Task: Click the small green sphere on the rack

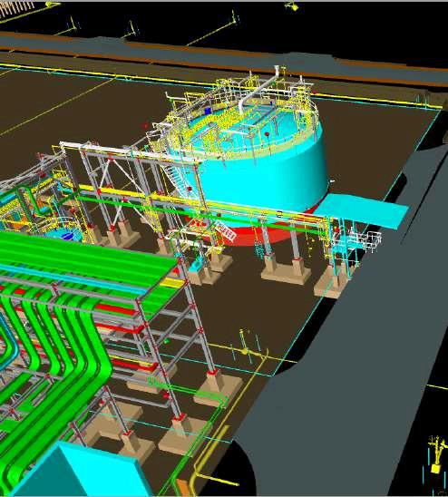Action: (x=167, y=341)
